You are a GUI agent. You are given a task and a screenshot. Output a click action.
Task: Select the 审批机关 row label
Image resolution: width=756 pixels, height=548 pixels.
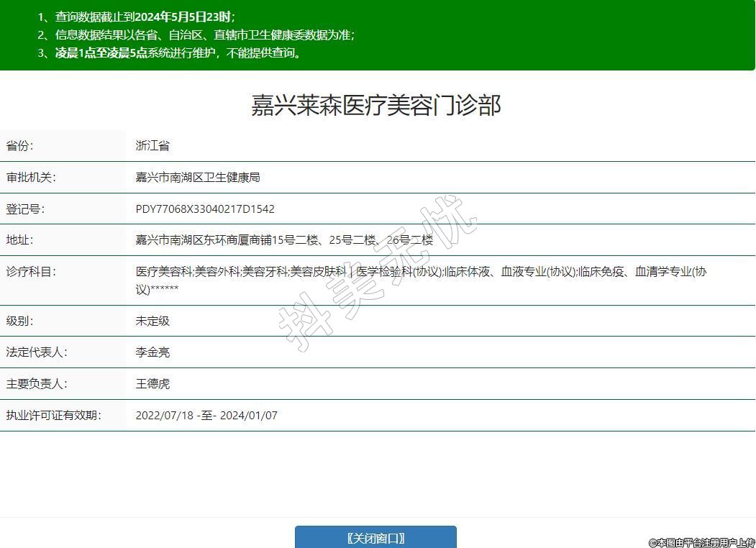pos(31,177)
